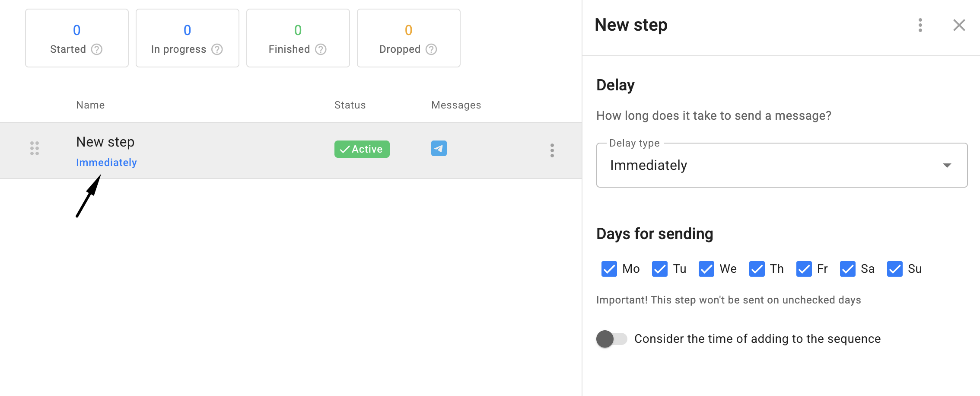Viewport: 980px width, 396px height.
Task: Grab the drag handle for New step
Action: [x=35, y=148]
